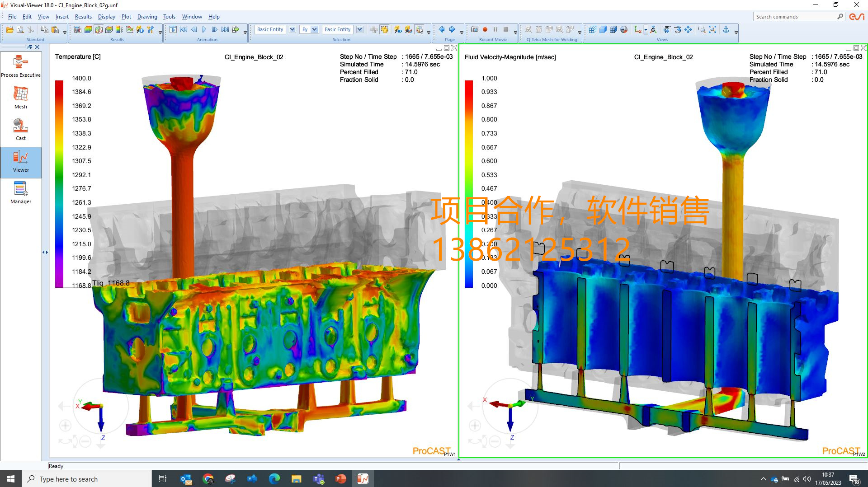Click the G center-of-gravity view icon
868x487 pixels.
653,29
